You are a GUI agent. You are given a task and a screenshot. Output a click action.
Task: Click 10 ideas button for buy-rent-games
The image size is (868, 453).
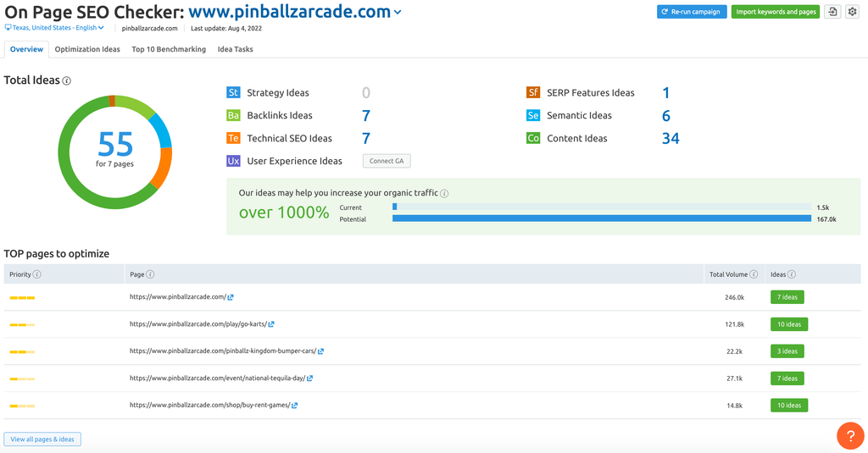pyautogui.click(x=789, y=406)
